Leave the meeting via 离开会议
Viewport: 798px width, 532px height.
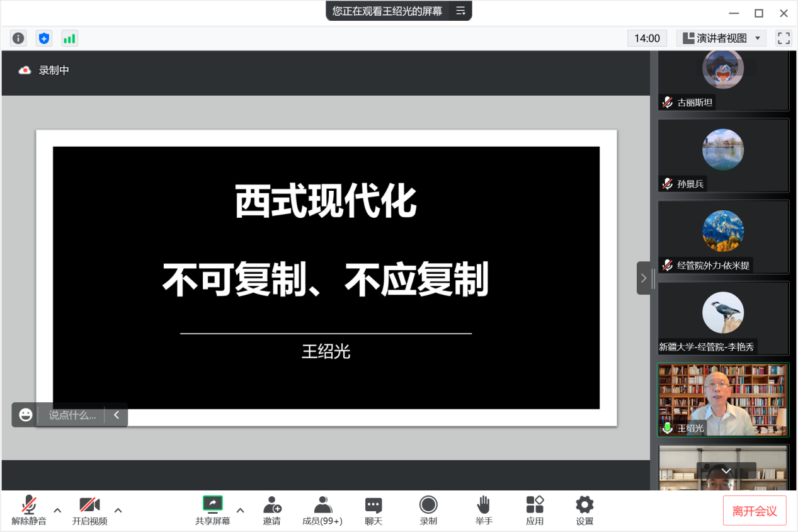(x=754, y=510)
